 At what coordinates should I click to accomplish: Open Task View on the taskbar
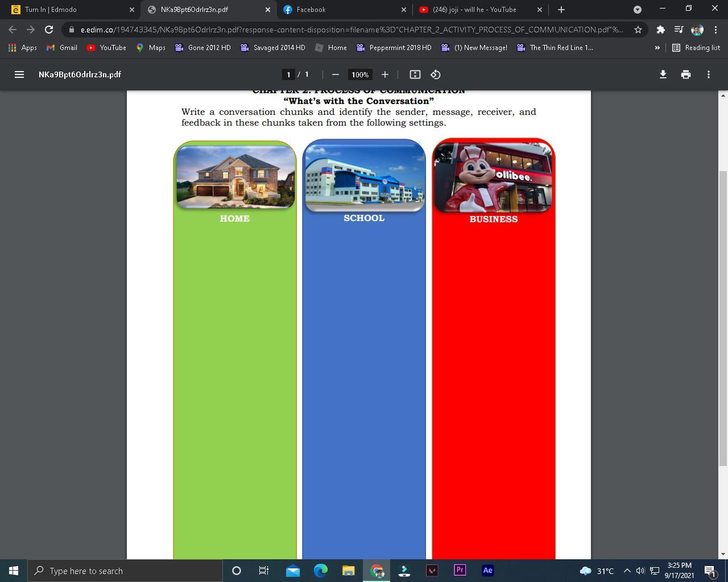tap(264, 571)
